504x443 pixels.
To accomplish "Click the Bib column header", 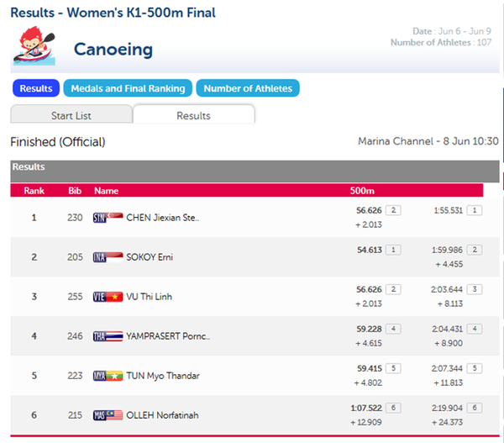I will click(75, 191).
